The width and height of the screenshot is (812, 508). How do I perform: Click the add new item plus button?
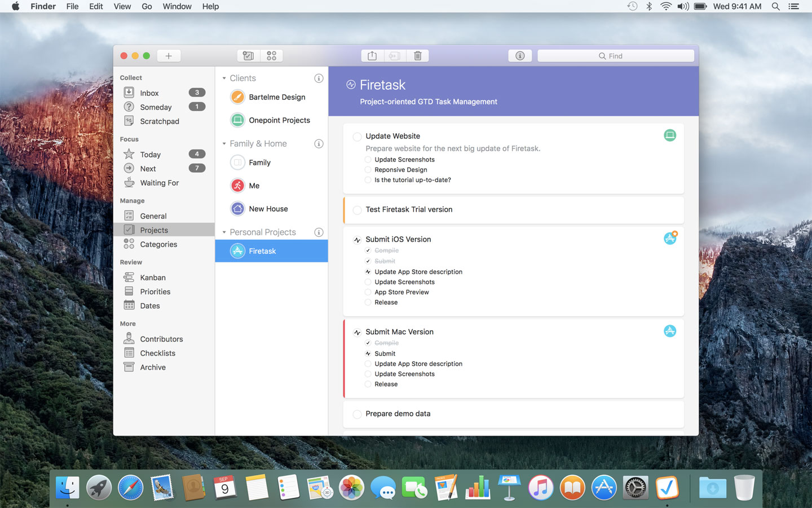click(x=169, y=56)
